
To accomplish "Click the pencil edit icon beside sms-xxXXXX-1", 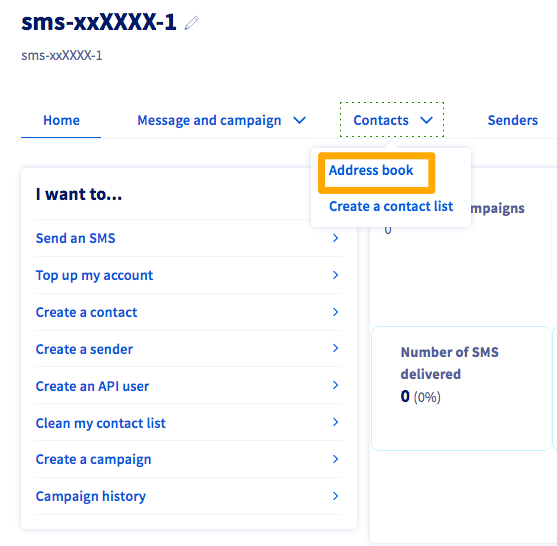I will [x=191, y=23].
